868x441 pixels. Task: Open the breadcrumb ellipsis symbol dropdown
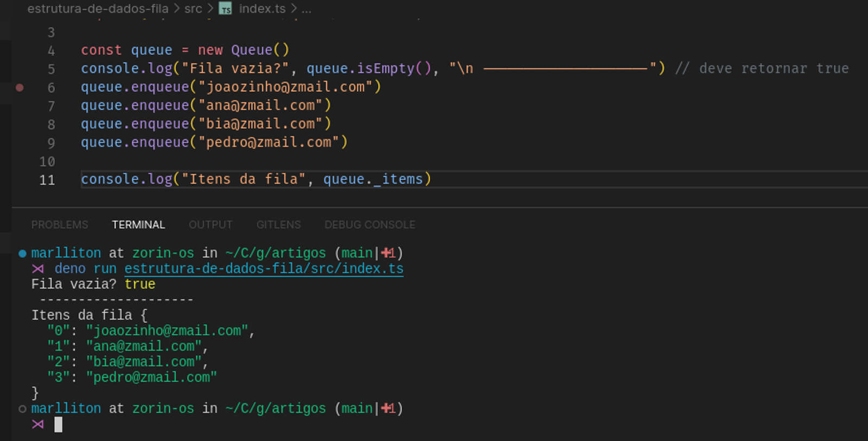pyautogui.click(x=307, y=9)
